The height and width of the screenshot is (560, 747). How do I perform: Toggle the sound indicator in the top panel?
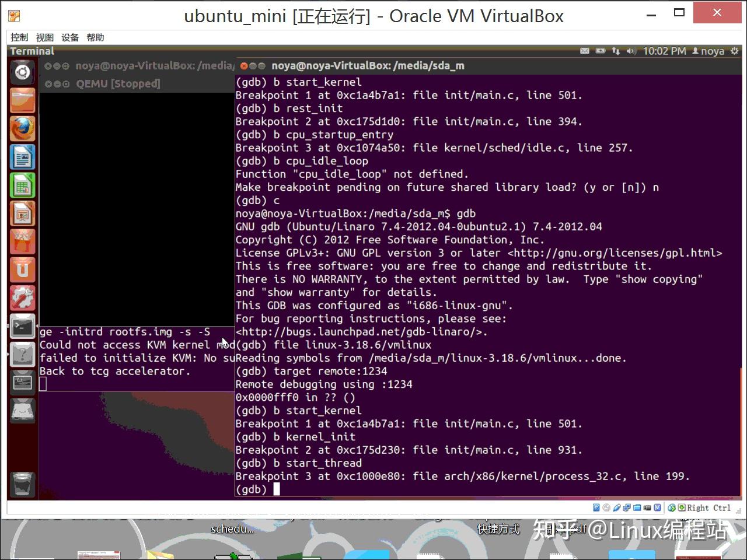click(x=631, y=51)
